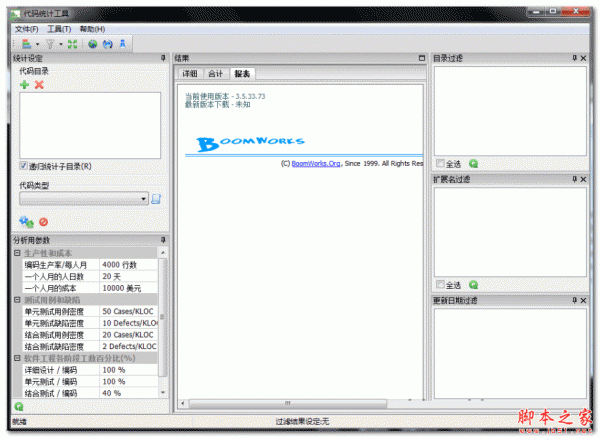600x438 pixels.
Task: Open the BoomWorks.Org link
Action: click(x=316, y=163)
